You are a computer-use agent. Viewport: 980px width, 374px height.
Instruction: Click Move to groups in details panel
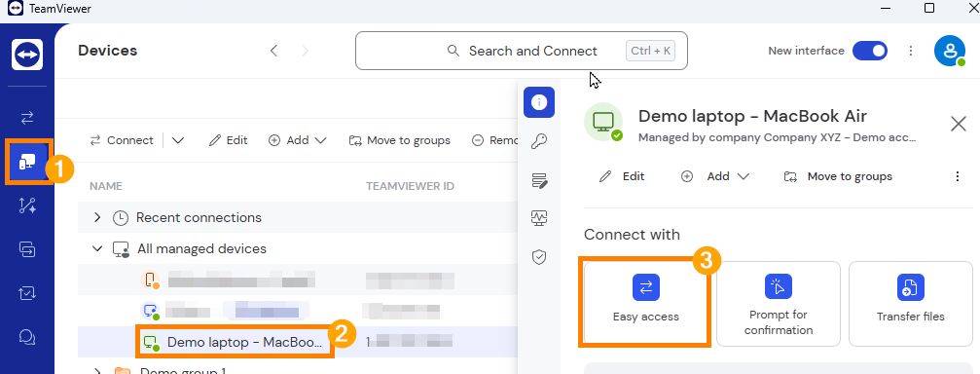tap(838, 176)
